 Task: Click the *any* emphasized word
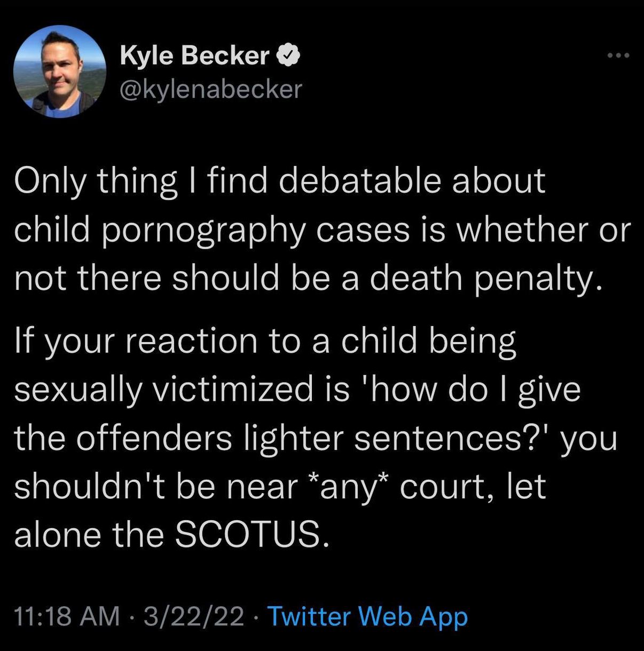348,486
